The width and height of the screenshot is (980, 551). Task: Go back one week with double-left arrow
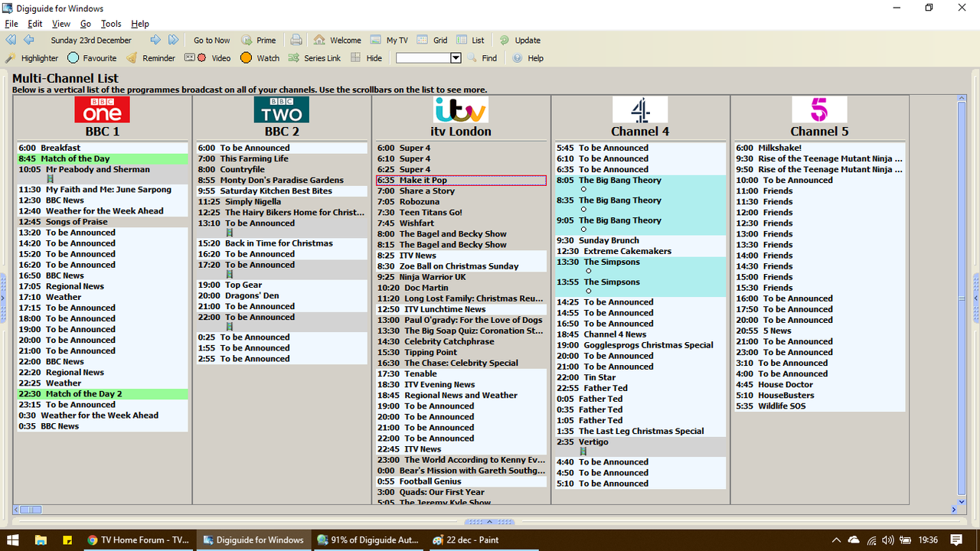coord(11,40)
